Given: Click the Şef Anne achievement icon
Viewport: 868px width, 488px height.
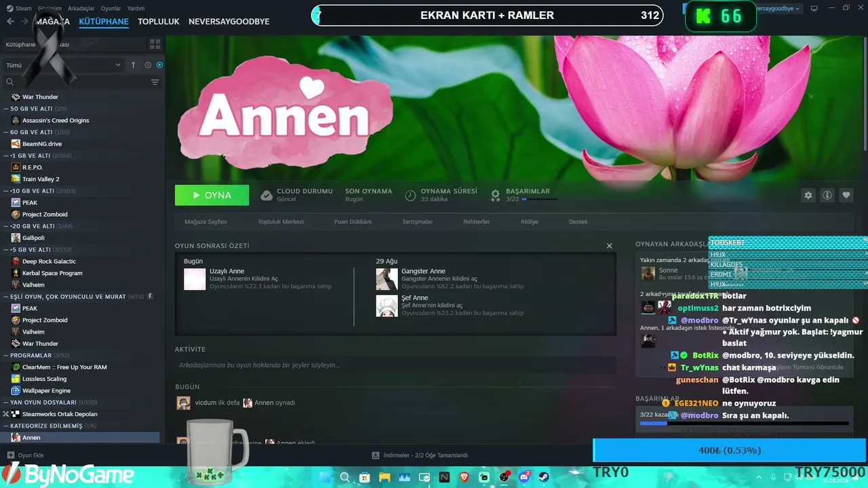Looking at the screenshot, I should 387,305.
